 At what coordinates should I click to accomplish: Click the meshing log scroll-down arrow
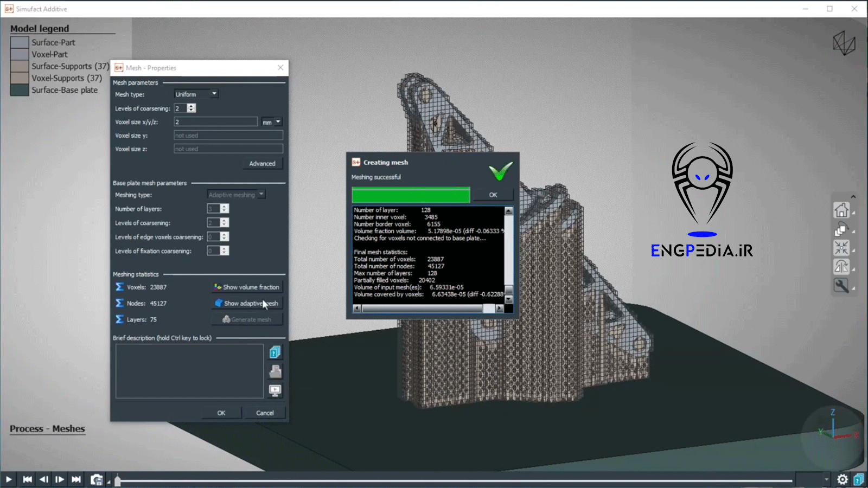click(508, 299)
